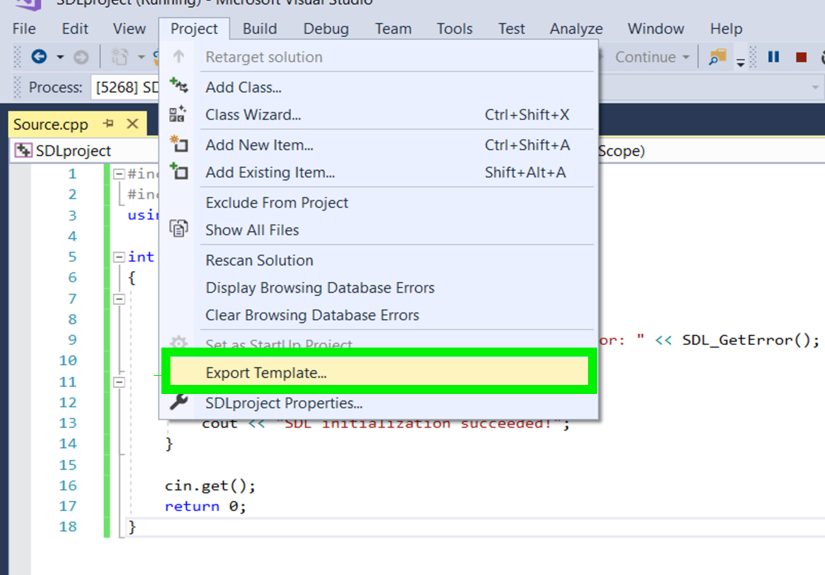Click the Class Wizard icon
Viewport: 825px width, 575px height.
178,114
